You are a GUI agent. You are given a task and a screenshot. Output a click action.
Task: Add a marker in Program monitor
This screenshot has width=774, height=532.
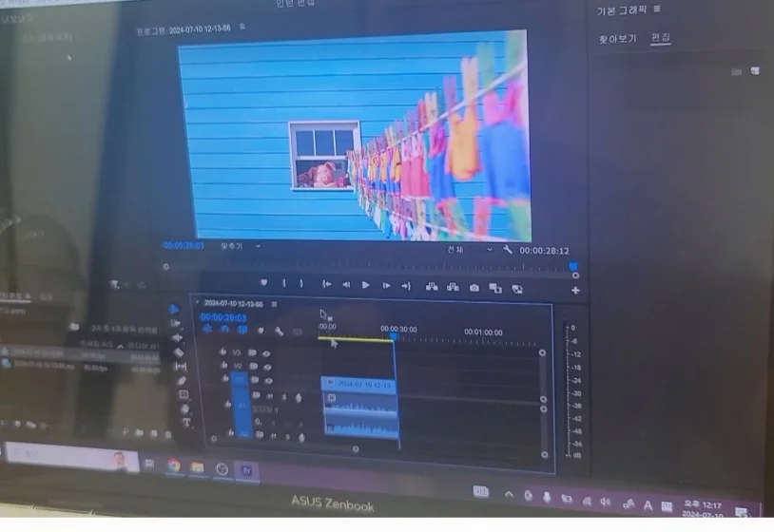[x=264, y=282]
